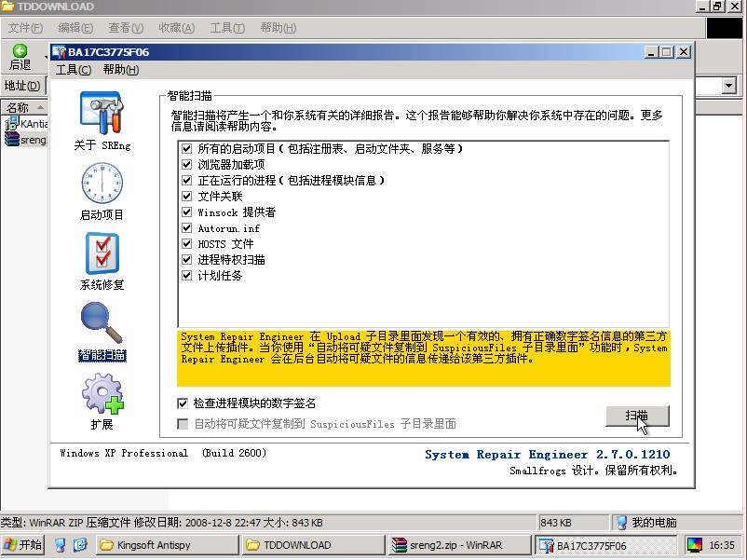Toggle check process module digital signature
The height and width of the screenshot is (560, 747).
tap(183, 403)
